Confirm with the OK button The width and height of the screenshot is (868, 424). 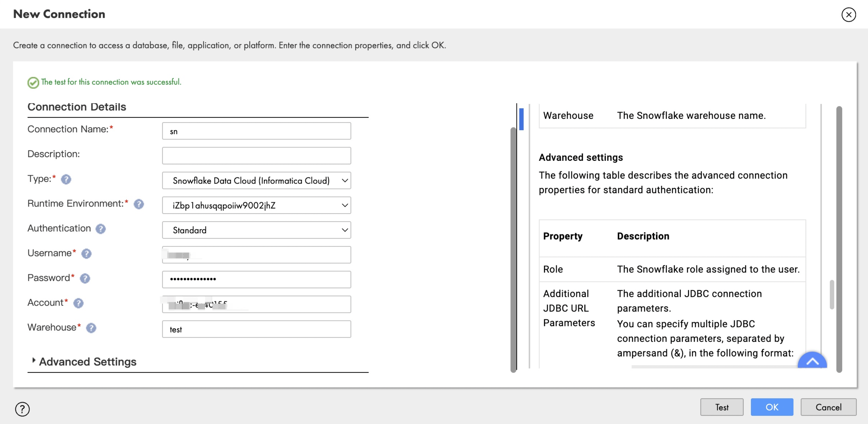point(772,407)
